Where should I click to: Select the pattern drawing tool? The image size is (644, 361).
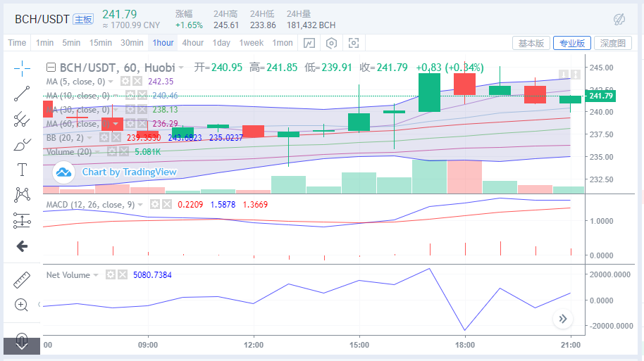tap(22, 195)
